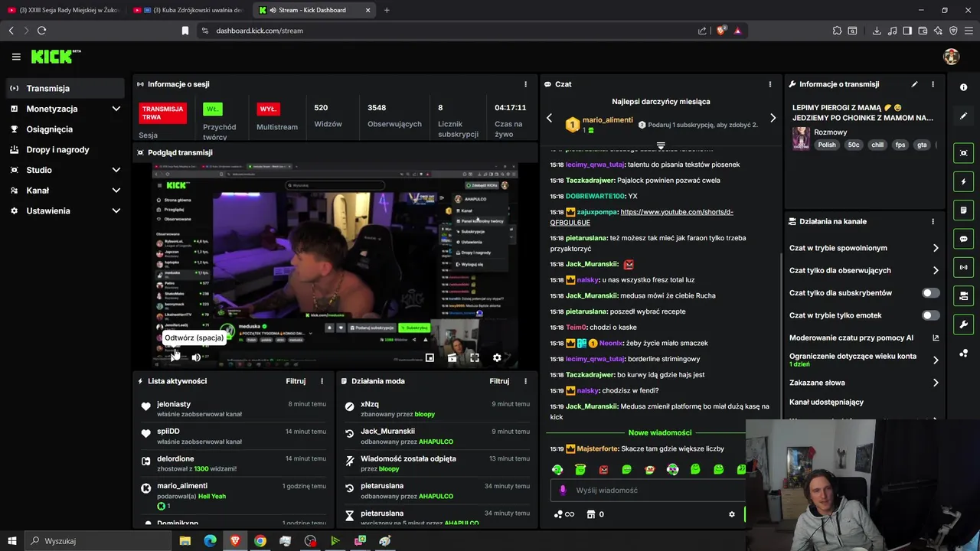Click the KICK logo
Image resolution: width=980 pixels, height=551 pixels.
(x=55, y=57)
